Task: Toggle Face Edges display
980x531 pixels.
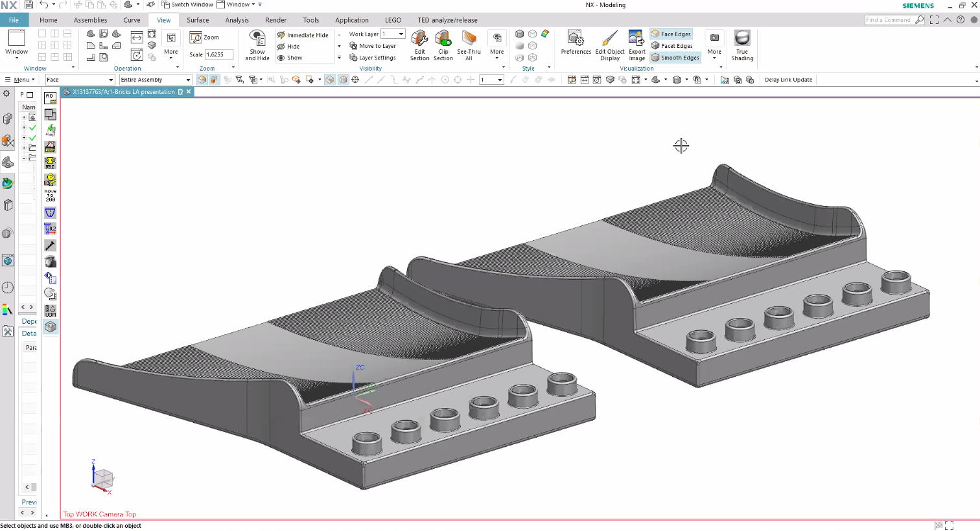Action: point(671,34)
